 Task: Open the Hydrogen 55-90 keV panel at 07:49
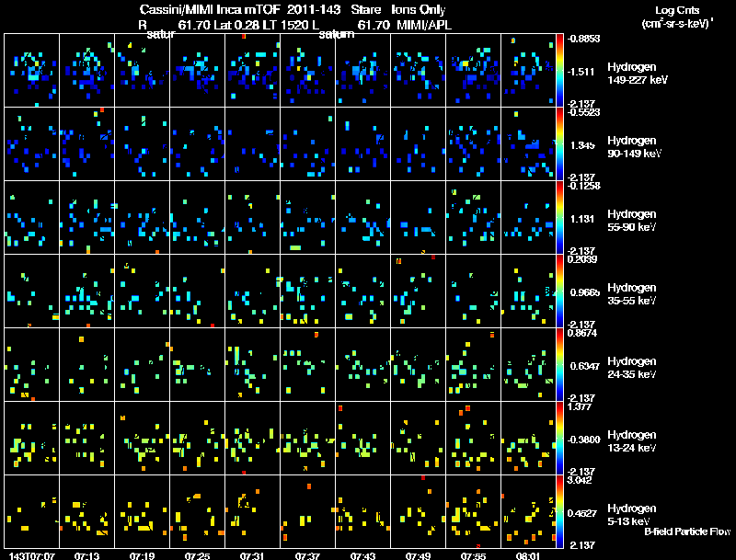click(x=418, y=218)
